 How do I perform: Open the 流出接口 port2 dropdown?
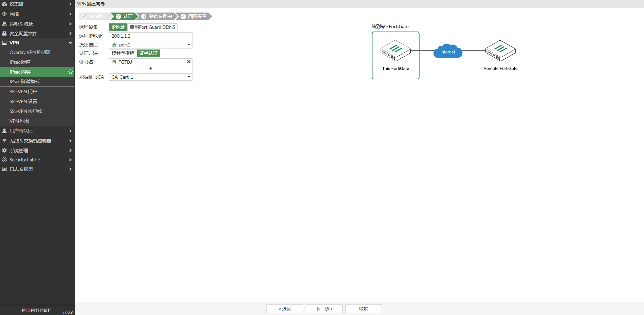point(150,45)
